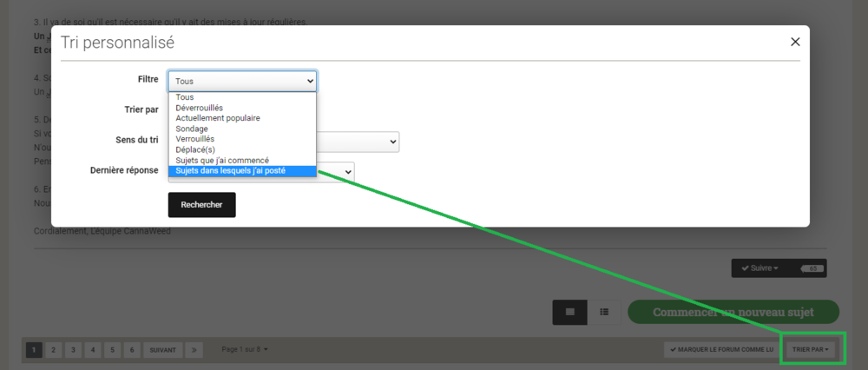Open the Filtre dropdown showing Tous
Screen dimensions: 868x370
click(242, 81)
